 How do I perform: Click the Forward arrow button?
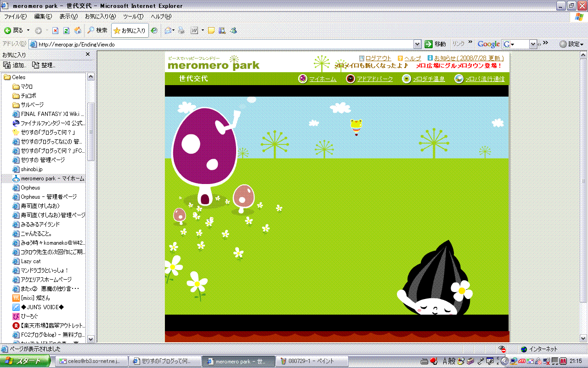38,30
